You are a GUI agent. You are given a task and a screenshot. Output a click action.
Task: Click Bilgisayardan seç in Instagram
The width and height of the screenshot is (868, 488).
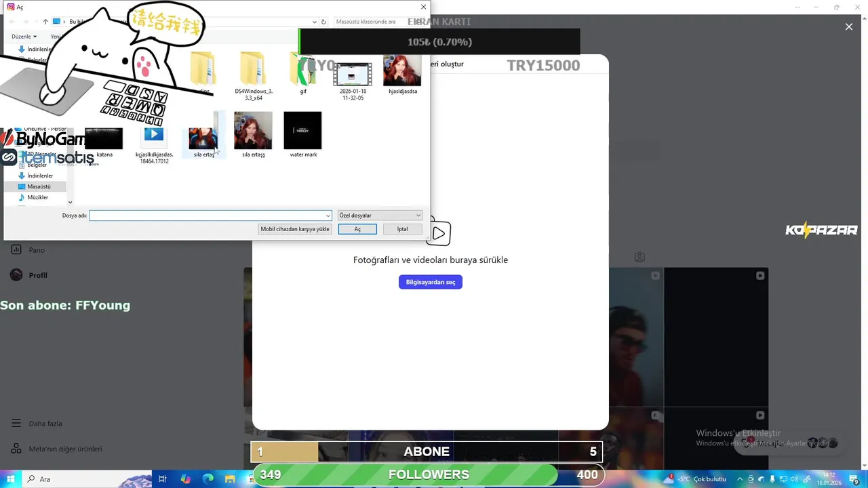click(431, 282)
